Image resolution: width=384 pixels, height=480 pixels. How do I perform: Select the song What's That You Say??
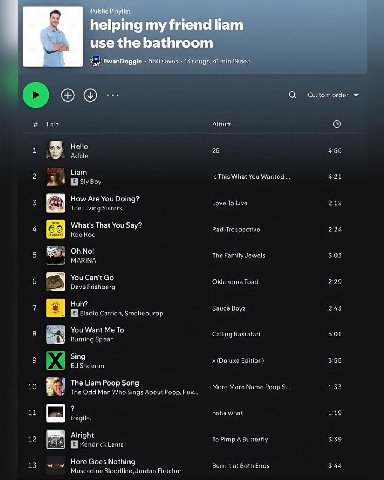pyautogui.click(x=106, y=225)
